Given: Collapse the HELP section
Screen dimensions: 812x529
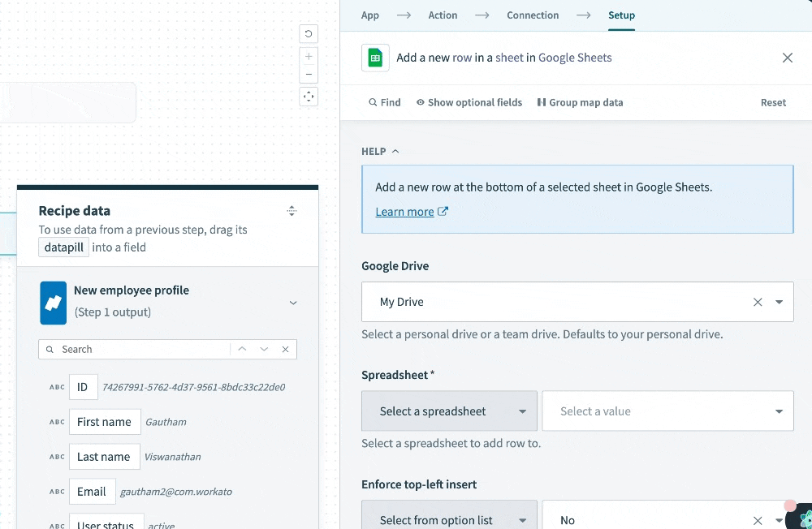Looking at the screenshot, I should tap(395, 151).
